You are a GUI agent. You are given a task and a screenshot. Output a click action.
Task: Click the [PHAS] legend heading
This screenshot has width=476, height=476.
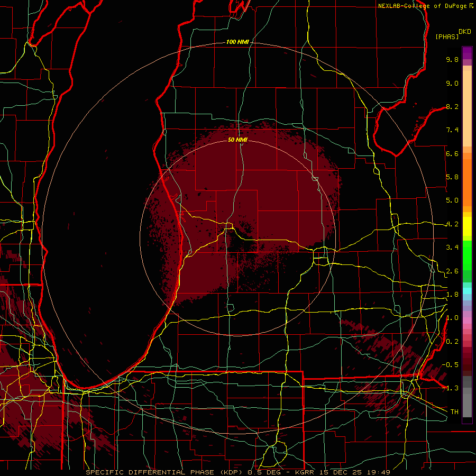pos(447,37)
